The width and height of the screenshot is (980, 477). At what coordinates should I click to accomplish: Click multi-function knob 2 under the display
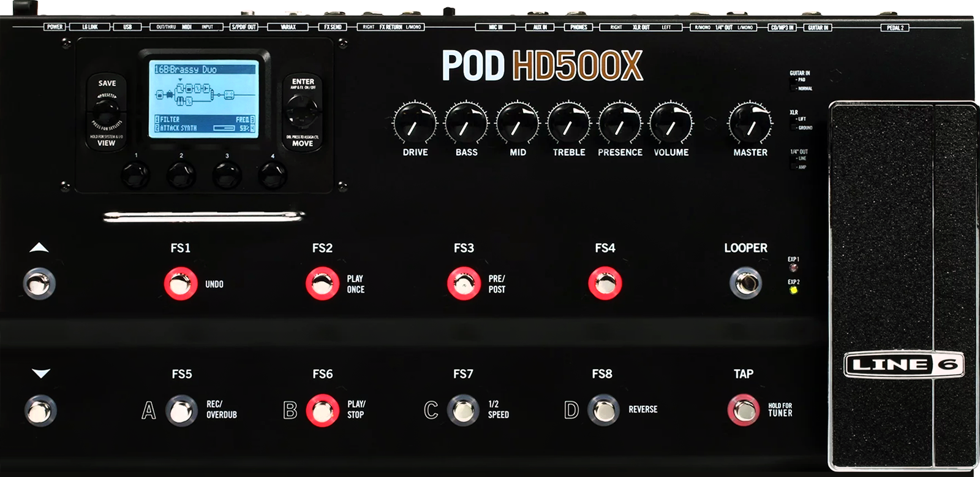tap(181, 175)
